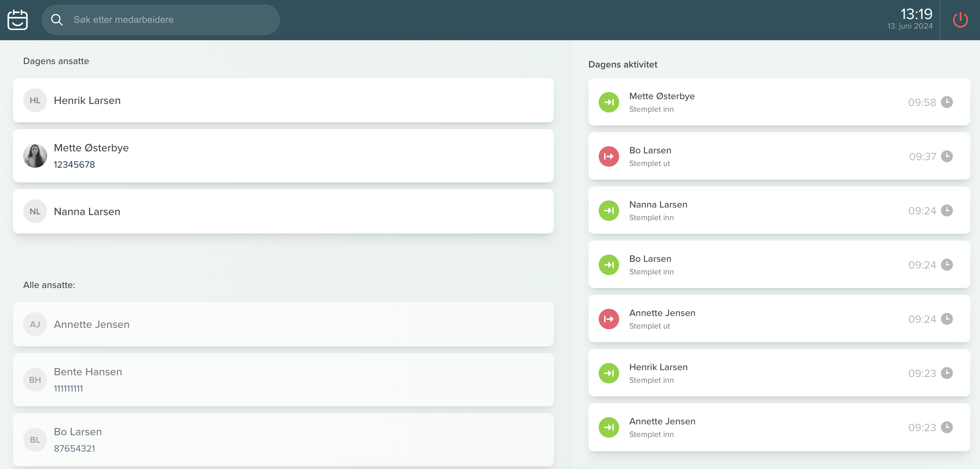This screenshot has height=469, width=980.
Task: Click the AJ initials avatar
Action: pyautogui.click(x=35, y=324)
